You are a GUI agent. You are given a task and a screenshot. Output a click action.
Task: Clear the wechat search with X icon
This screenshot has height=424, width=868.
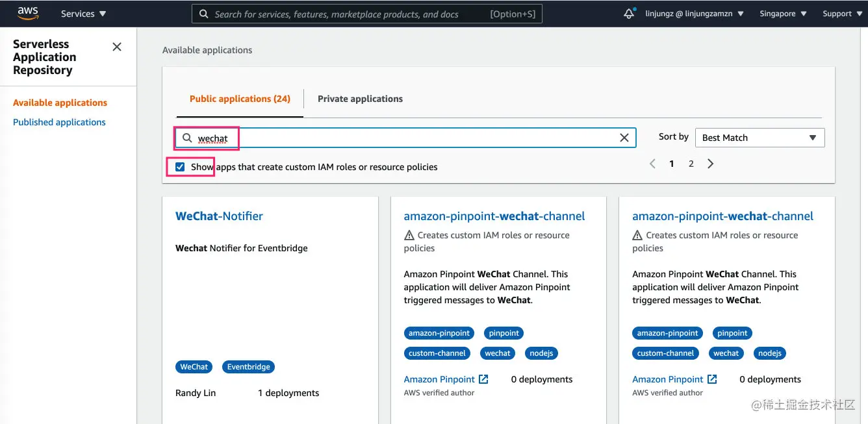point(624,138)
